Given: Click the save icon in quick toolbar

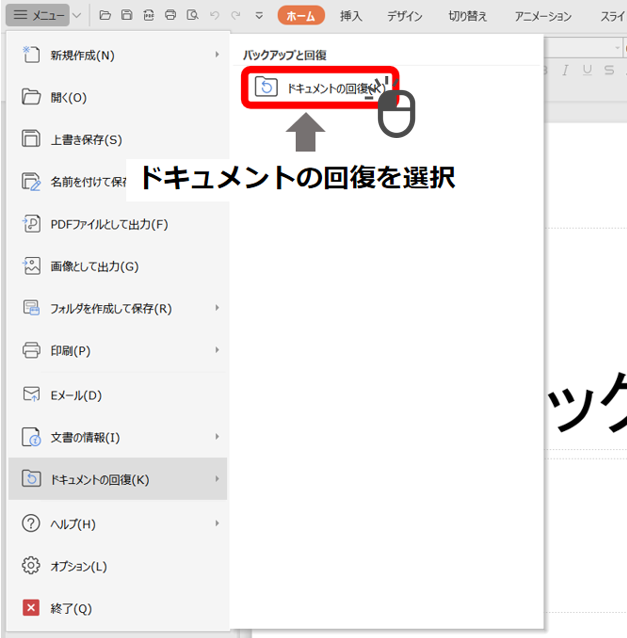Looking at the screenshot, I should tap(127, 15).
